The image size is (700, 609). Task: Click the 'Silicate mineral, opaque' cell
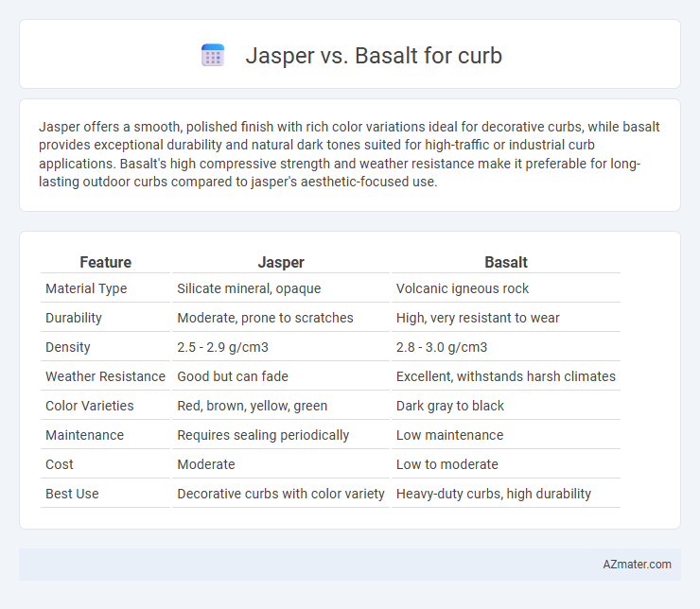249,288
